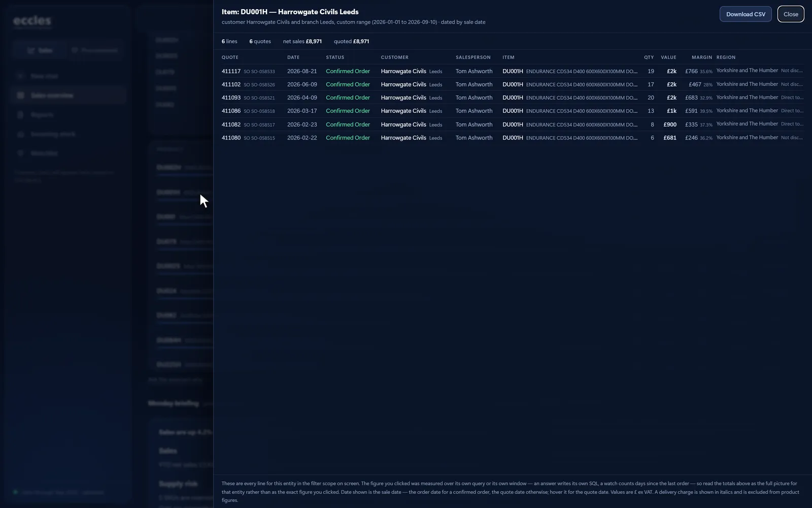
Task: Click the REGION column header
Action: pos(726,57)
